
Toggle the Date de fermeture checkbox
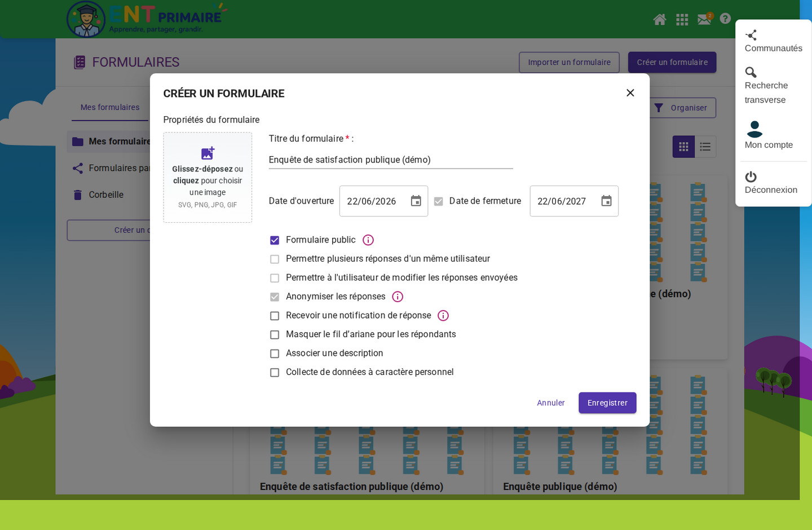coord(439,201)
